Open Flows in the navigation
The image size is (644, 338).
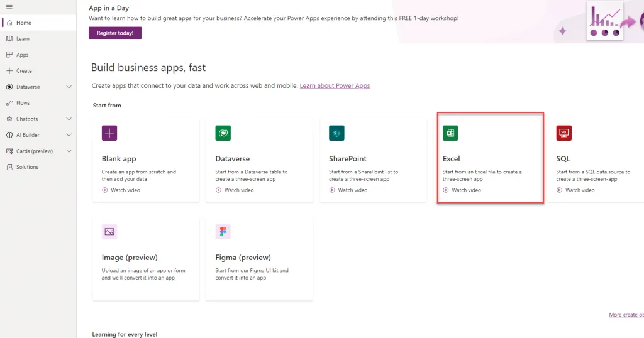point(38,103)
